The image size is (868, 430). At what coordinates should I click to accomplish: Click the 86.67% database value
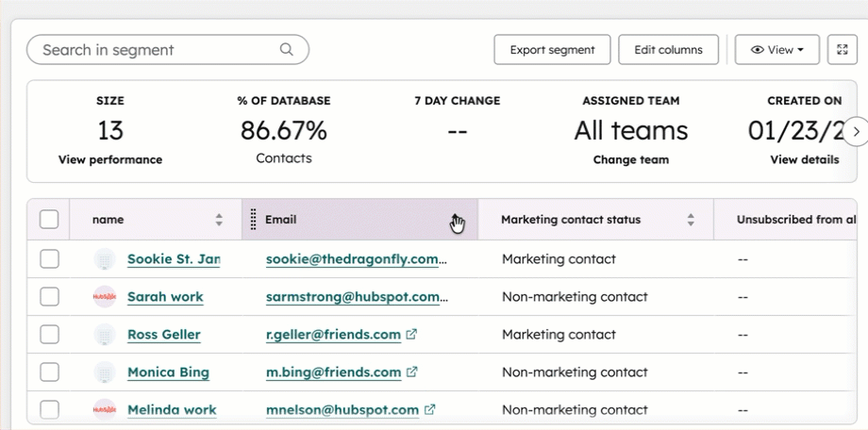coord(283,131)
